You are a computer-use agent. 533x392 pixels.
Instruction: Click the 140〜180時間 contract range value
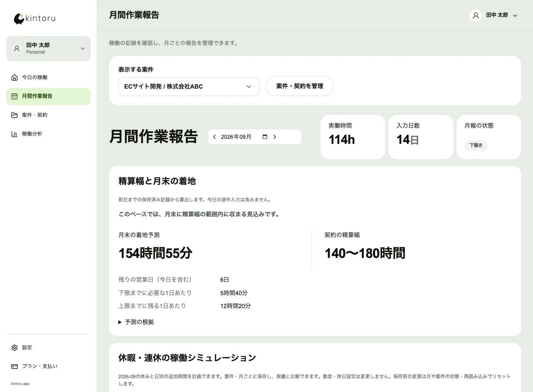point(365,253)
